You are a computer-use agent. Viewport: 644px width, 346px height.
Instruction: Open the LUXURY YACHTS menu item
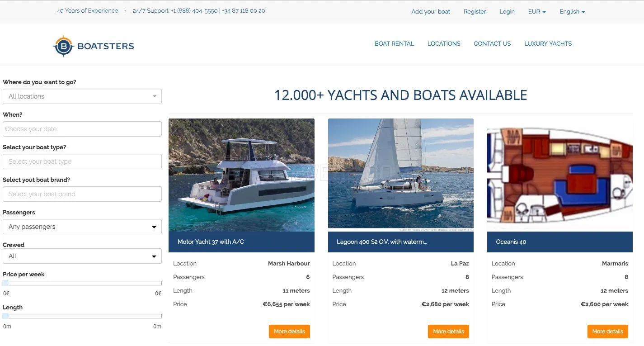click(x=548, y=44)
